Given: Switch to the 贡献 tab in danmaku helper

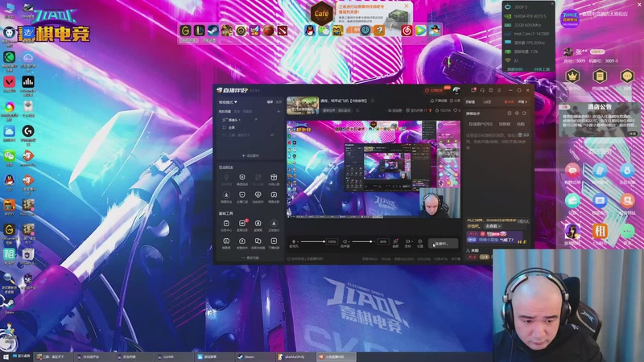Looking at the screenshot, I should [x=521, y=124].
